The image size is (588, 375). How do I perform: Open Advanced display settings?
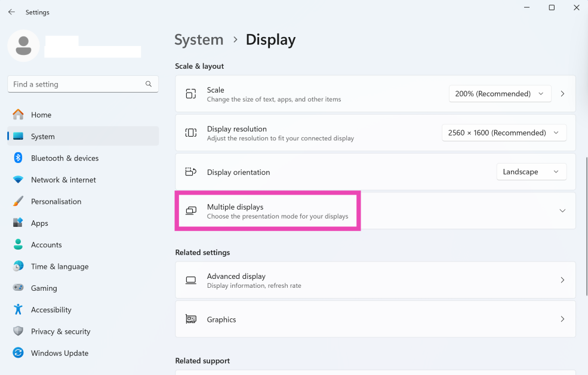(x=375, y=280)
